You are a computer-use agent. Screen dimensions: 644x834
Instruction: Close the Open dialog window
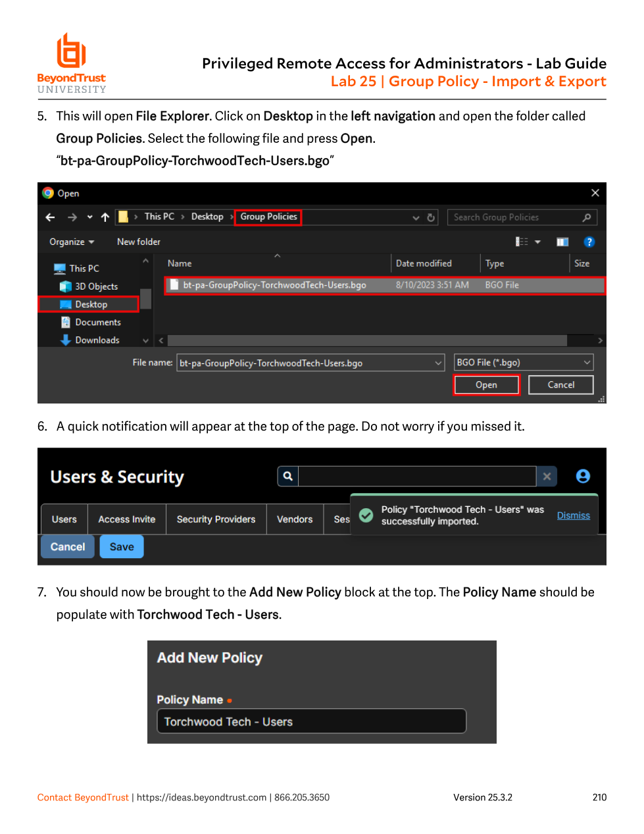coord(595,193)
